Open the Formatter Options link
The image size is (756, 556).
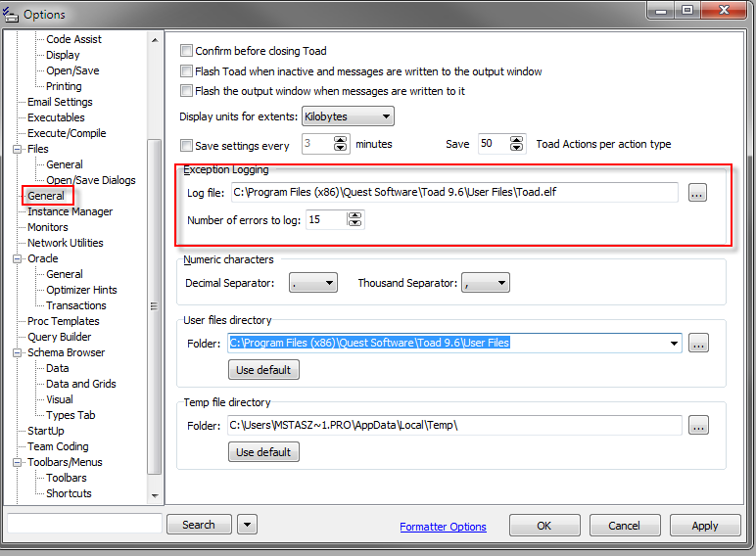pyautogui.click(x=443, y=527)
